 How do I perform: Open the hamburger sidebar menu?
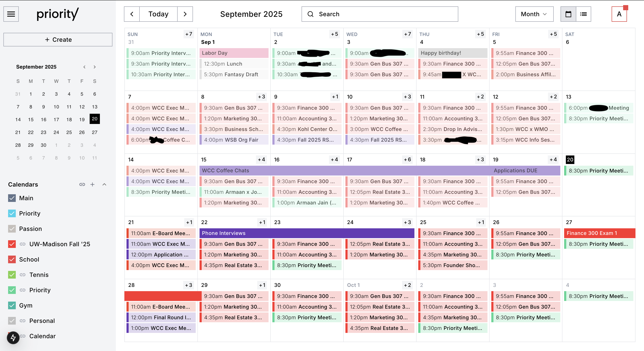point(11,14)
